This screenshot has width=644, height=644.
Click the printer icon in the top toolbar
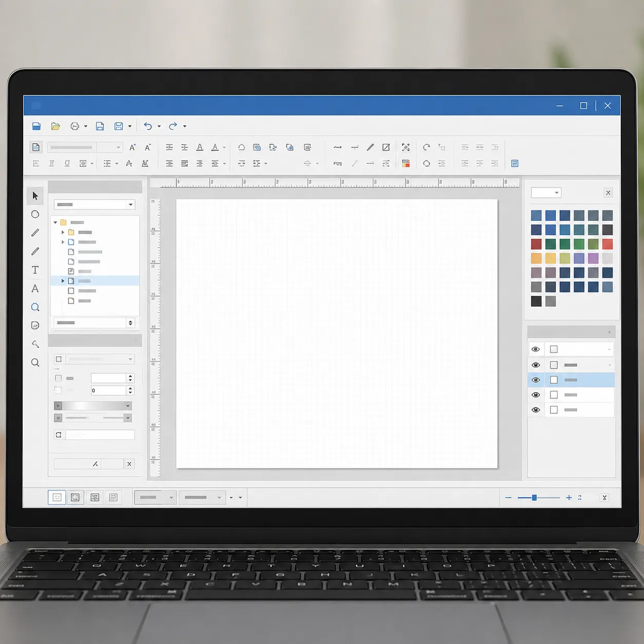pyautogui.click(x=75, y=126)
